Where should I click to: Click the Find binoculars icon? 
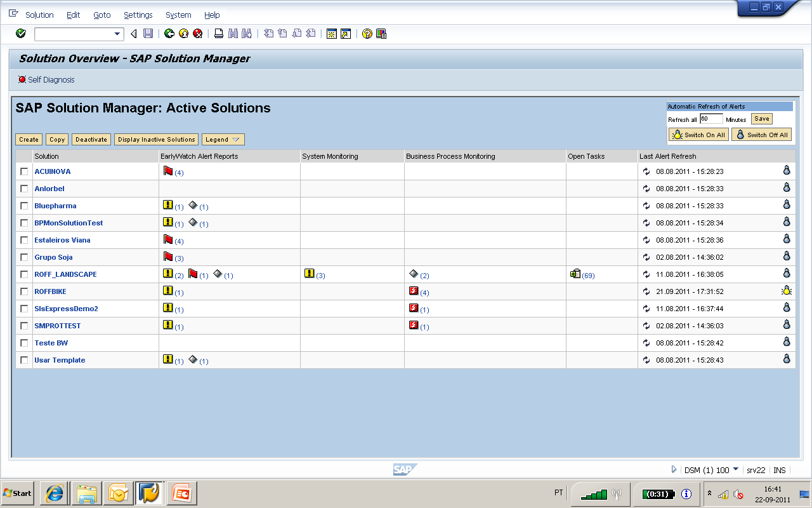pyautogui.click(x=233, y=34)
